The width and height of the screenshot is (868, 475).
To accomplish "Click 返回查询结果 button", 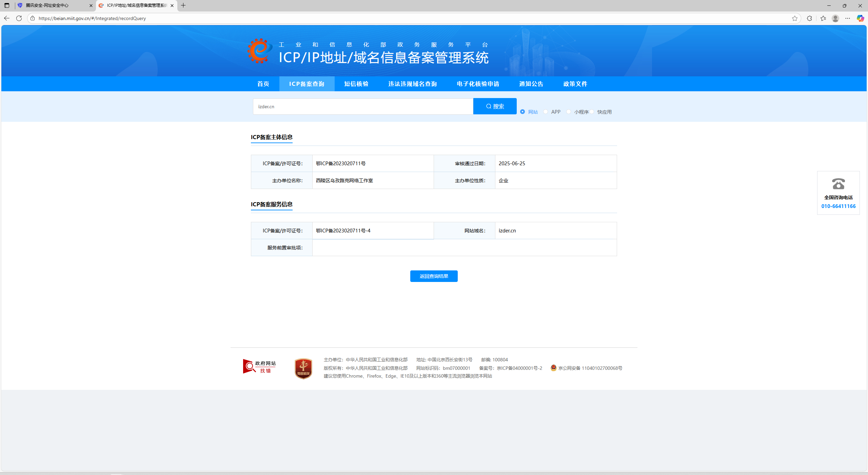I will 434,276.
